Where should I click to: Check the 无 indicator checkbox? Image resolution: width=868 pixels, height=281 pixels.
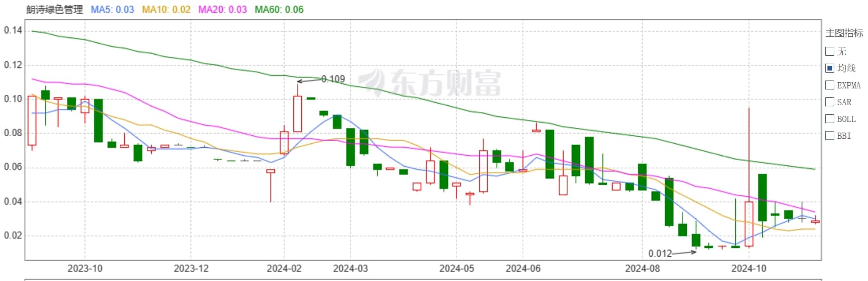(830, 51)
